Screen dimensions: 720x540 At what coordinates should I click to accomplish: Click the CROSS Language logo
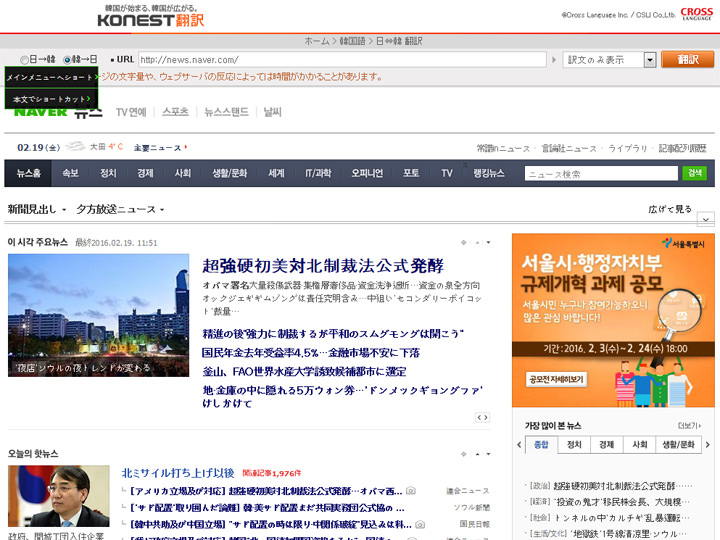click(696, 14)
